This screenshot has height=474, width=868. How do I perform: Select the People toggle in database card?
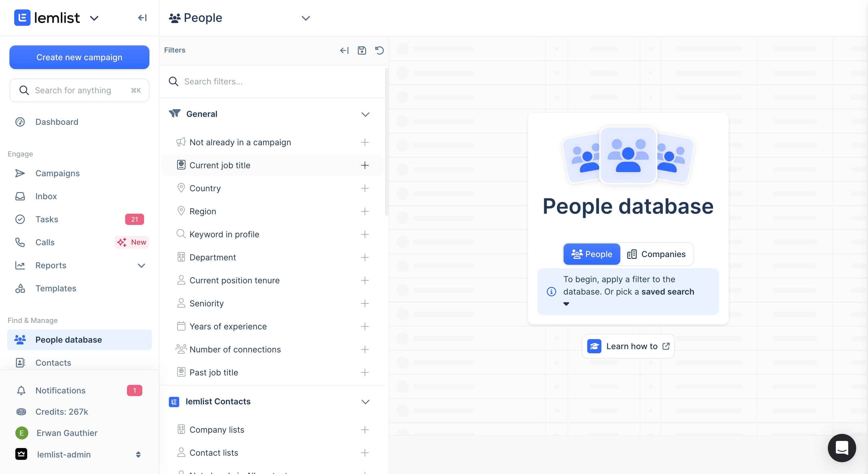point(592,254)
